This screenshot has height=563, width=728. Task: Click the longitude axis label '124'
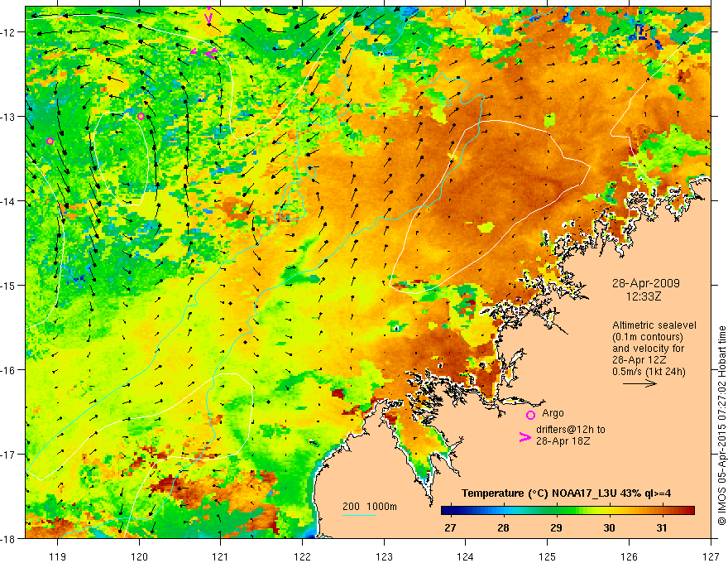click(466, 556)
